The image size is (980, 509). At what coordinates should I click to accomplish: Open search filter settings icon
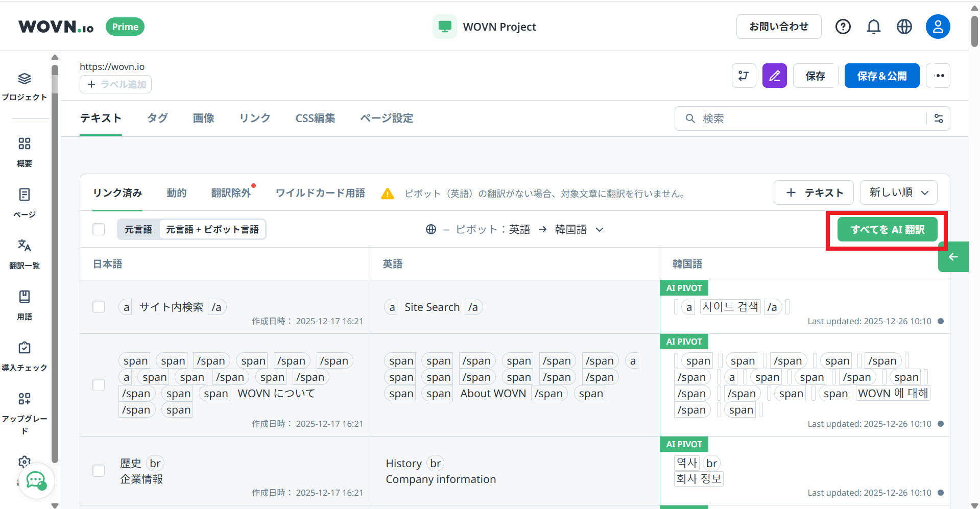point(939,118)
